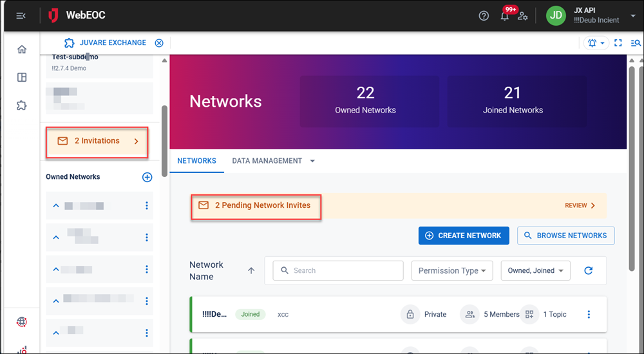Screen dimensions: 644x354
Task: Click the CREATE NETWORK button
Action: pyautogui.click(x=464, y=236)
